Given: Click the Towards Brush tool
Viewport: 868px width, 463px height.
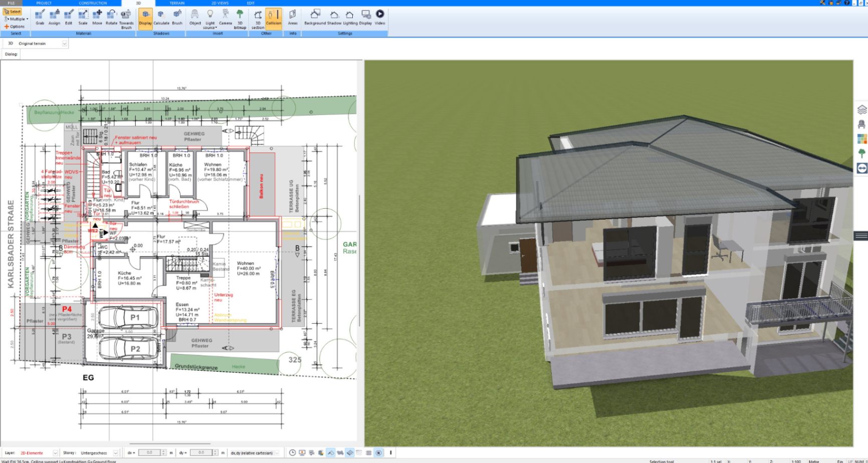Looking at the screenshot, I should pos(126,19).
